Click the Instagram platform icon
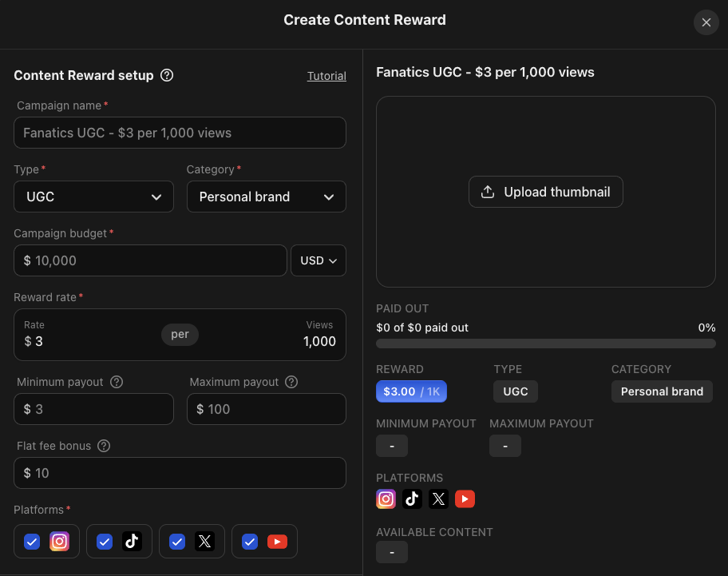 pos(59,541)
